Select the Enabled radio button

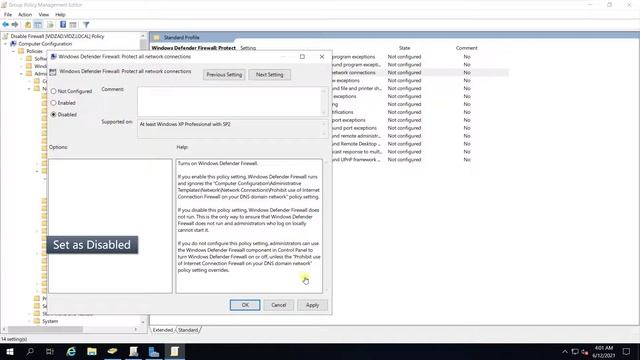53,103
